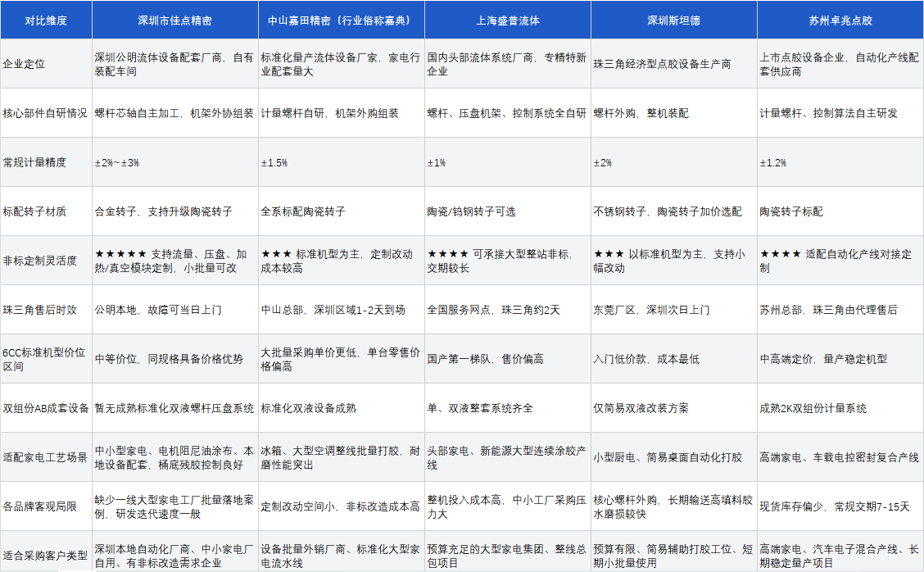The width and height of the screenshot is (924, 572).
Task: Select the 标配转子材质 row label
Action: [46, 211]
